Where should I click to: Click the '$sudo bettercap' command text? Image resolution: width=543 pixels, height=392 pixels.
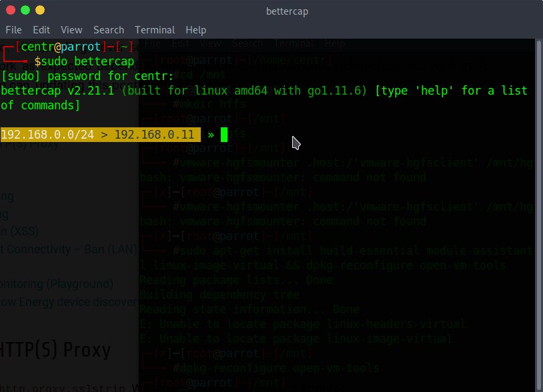point(84,61)
